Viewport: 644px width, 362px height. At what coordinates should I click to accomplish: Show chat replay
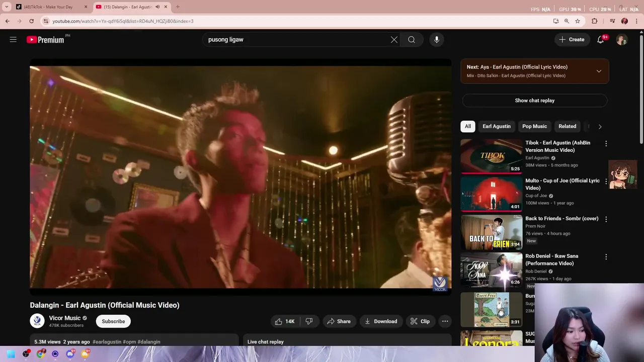(534, 101)
